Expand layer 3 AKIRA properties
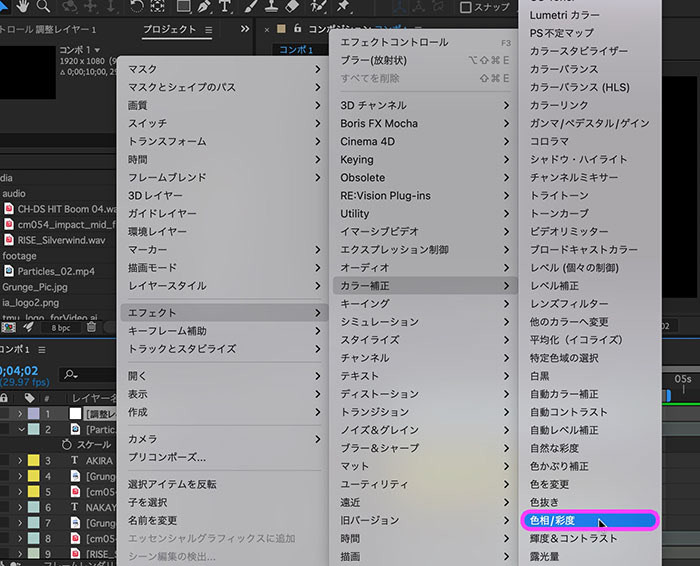 click(x=20, y=460)
